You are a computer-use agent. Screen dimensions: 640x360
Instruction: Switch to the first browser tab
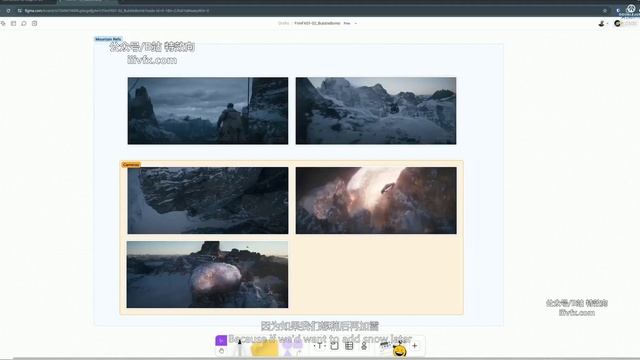[x=29, y=2]
